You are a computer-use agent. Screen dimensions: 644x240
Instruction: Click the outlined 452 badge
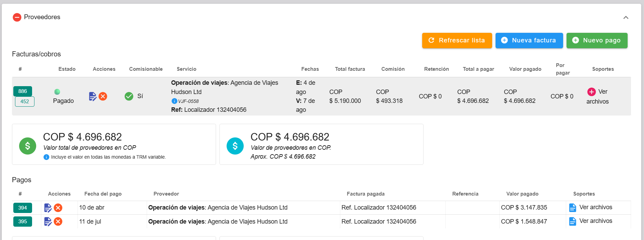click(x=25, y=102)
